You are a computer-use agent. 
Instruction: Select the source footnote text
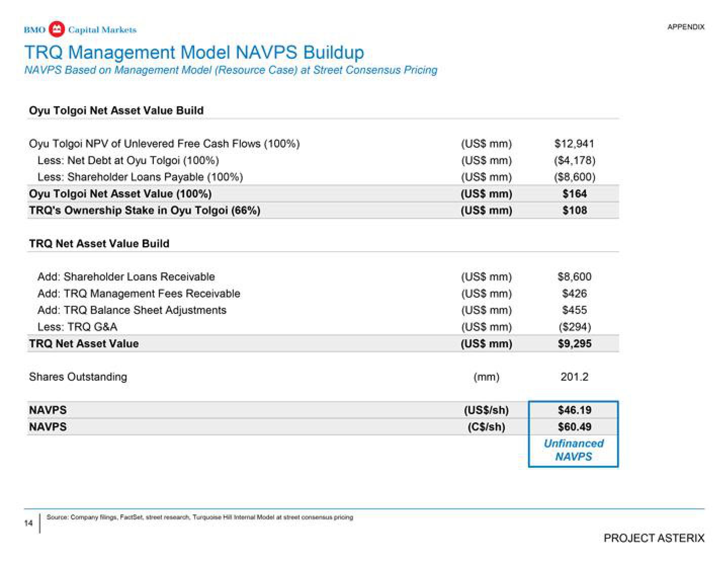click(x=200, y=517)
